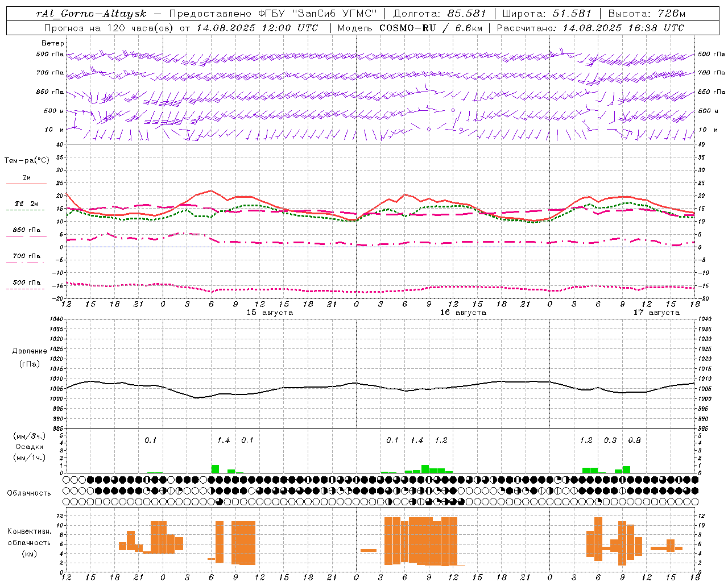728x582 pixels.
Task: Click the dashed line sample under Td 2м
Action: pyautogui.click(x=25, y=210)
